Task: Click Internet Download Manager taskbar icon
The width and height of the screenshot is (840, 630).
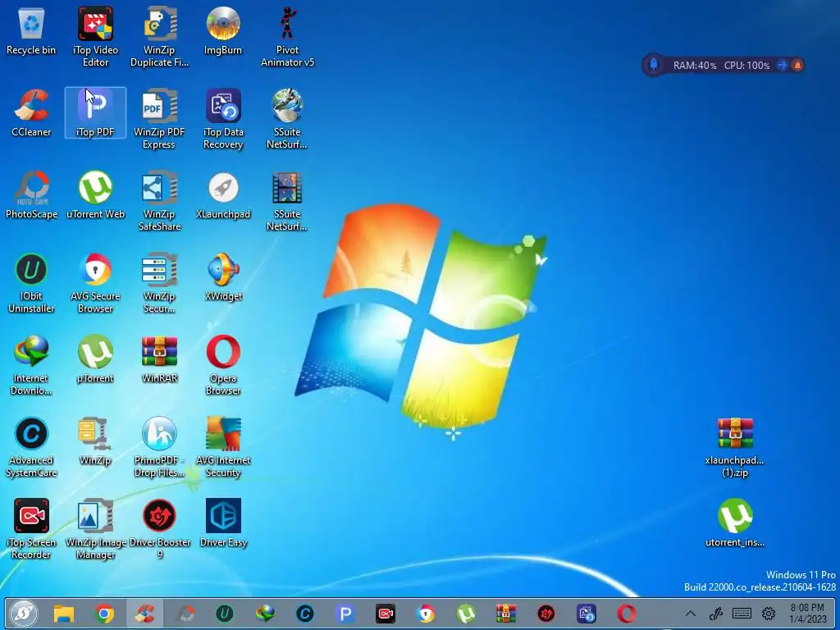Action: (x=265, y=614)
